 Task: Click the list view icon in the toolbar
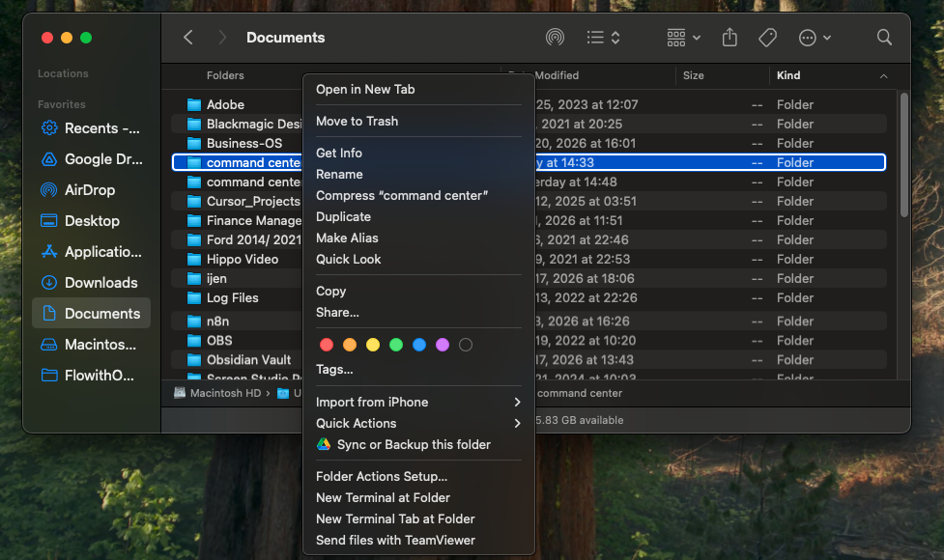[593, 37]
